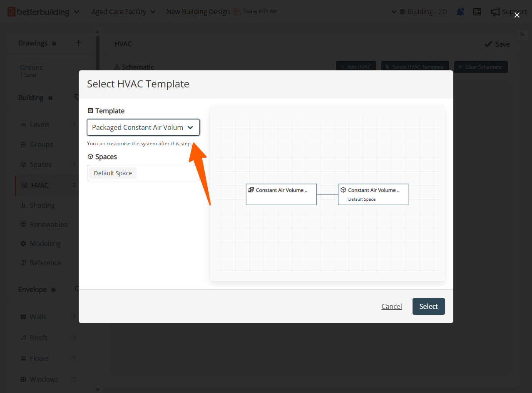Expand the Aged Care Facility project dropdown
Image resolution: width=532 pixels, height=393 pixels.
click(x=124, y=12)
